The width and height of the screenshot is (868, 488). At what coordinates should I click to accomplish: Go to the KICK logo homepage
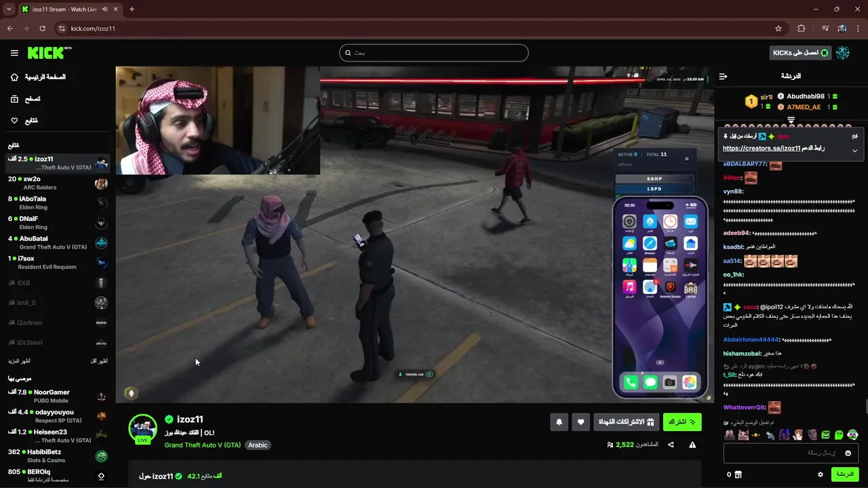(50, 53)
